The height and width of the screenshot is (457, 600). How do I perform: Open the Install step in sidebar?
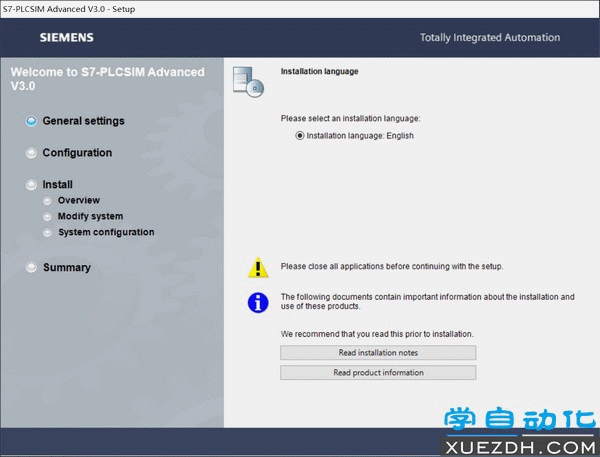pos(57,184)
